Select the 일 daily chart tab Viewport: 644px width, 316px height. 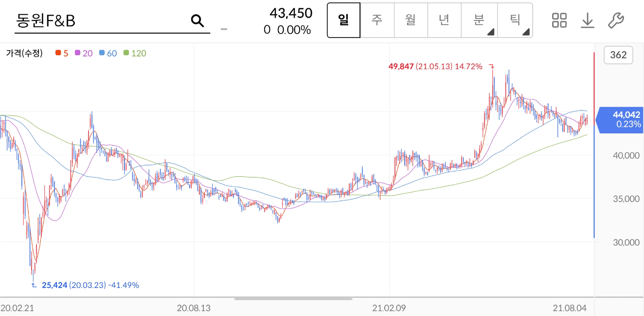(343, 20)
